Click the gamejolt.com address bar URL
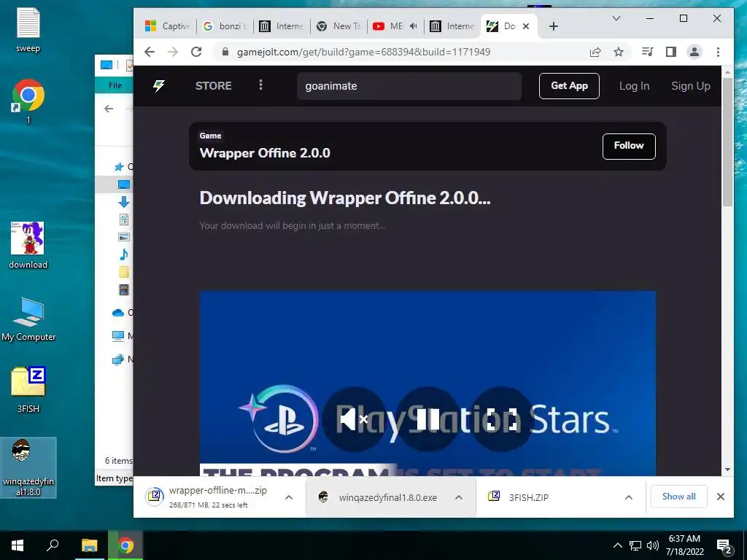747x560 pixels. [363, 52]
